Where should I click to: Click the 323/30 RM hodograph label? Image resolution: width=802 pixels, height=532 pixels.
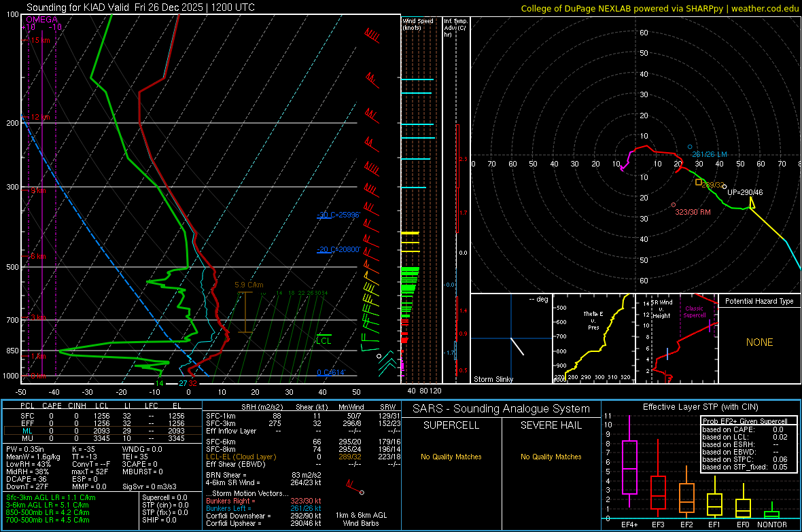click(x=693, y=212)
